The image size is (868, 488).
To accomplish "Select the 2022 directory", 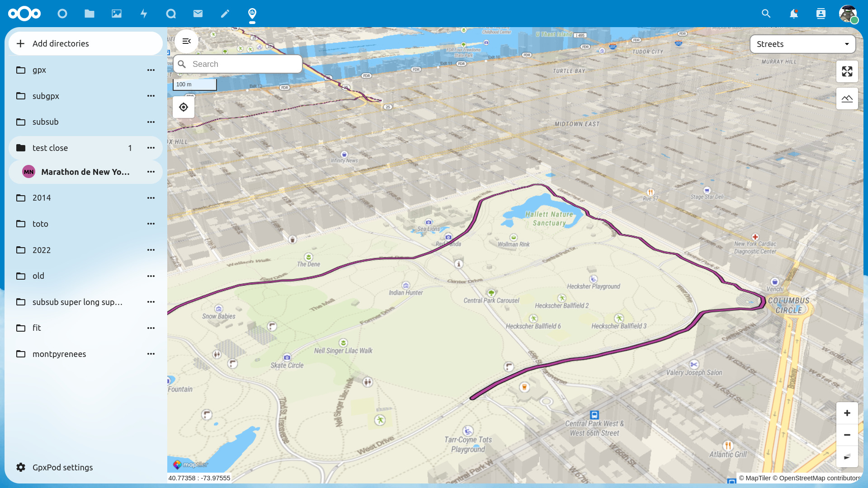I will tap(42, 250).
